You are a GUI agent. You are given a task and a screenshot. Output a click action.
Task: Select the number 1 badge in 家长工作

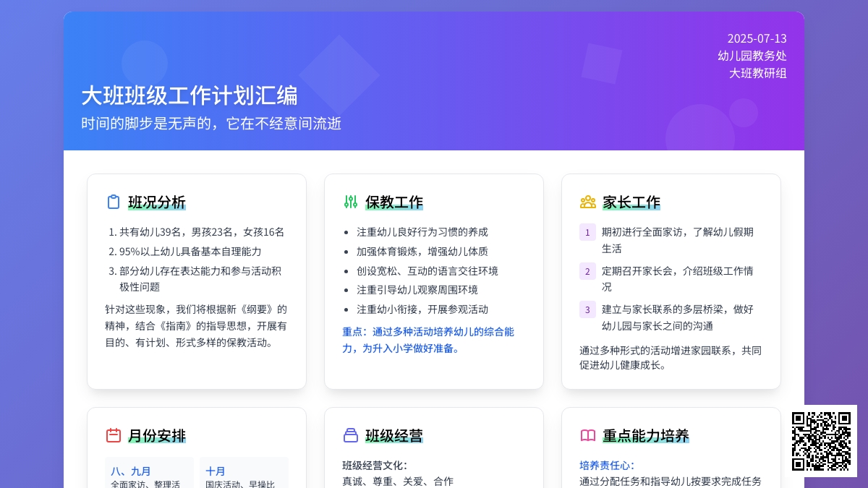587,232
